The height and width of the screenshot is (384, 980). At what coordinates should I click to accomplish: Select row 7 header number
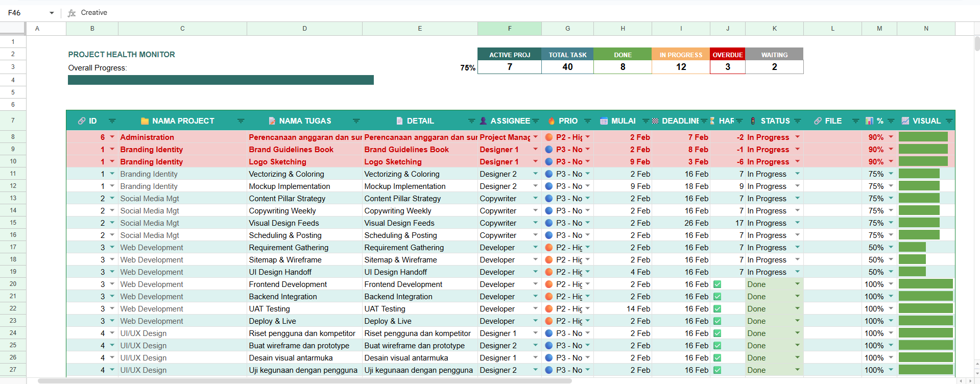[x=13, y=121]
